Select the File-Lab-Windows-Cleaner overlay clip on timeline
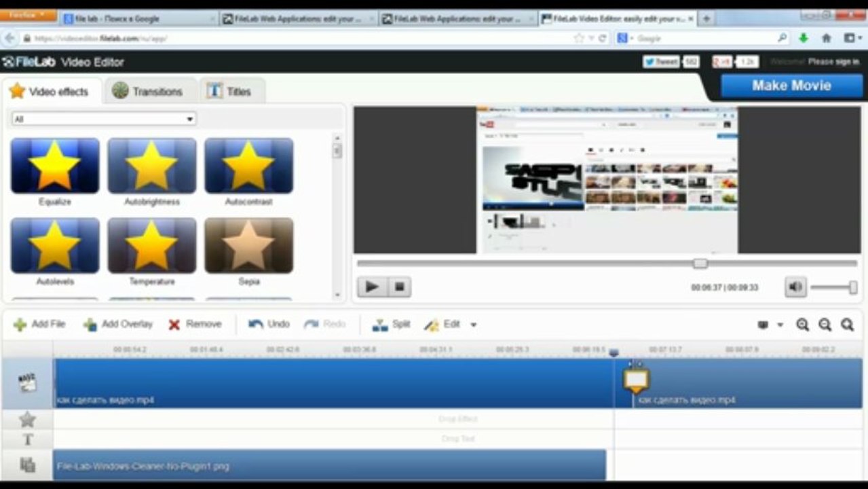This screenshot has height=489, width=868. pos(329,466)
